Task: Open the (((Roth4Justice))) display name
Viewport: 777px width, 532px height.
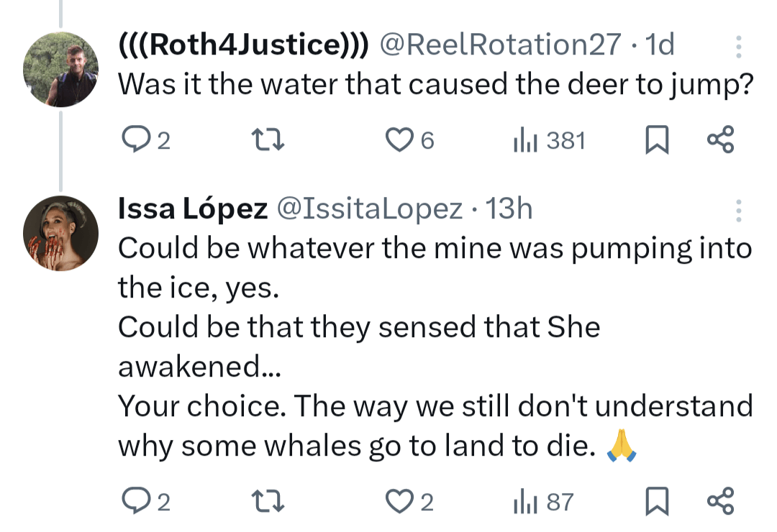Action: pyautogui.click(x=243, y=45)
